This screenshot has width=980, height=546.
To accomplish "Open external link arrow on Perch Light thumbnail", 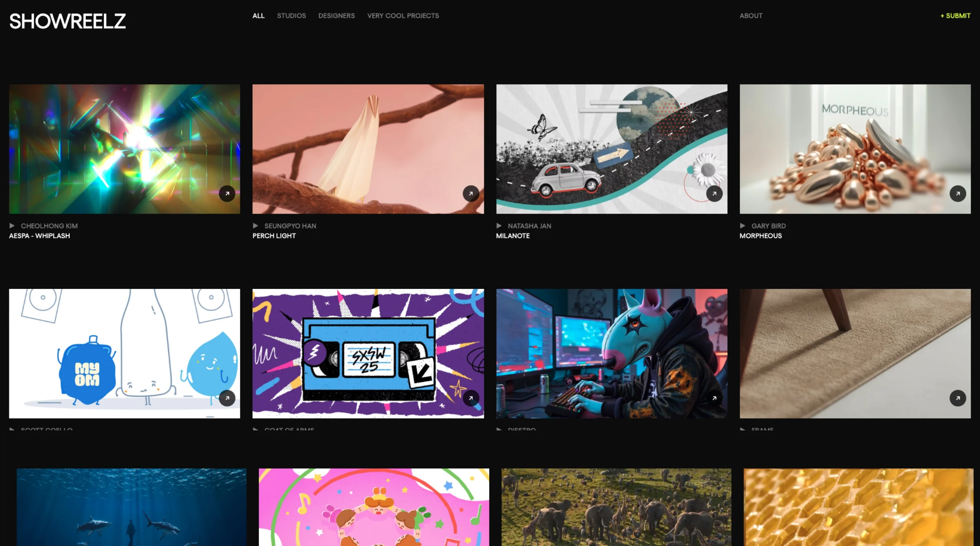I will (471, 194).
